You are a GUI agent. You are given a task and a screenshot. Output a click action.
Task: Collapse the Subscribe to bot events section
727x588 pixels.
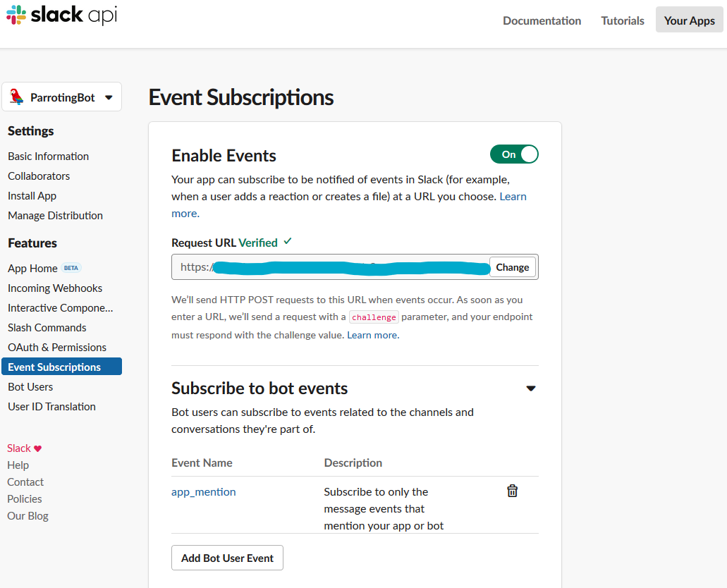(531, 388)
